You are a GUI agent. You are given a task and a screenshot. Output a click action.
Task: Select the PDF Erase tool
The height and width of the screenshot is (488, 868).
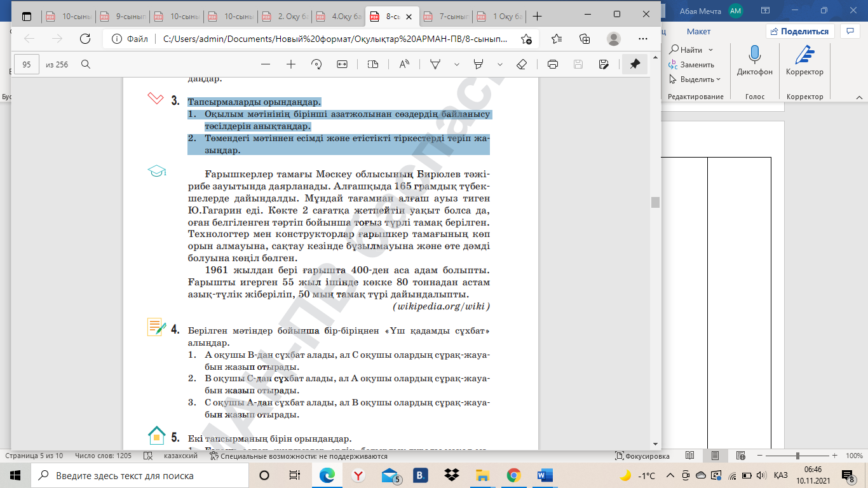coord(522,64)
